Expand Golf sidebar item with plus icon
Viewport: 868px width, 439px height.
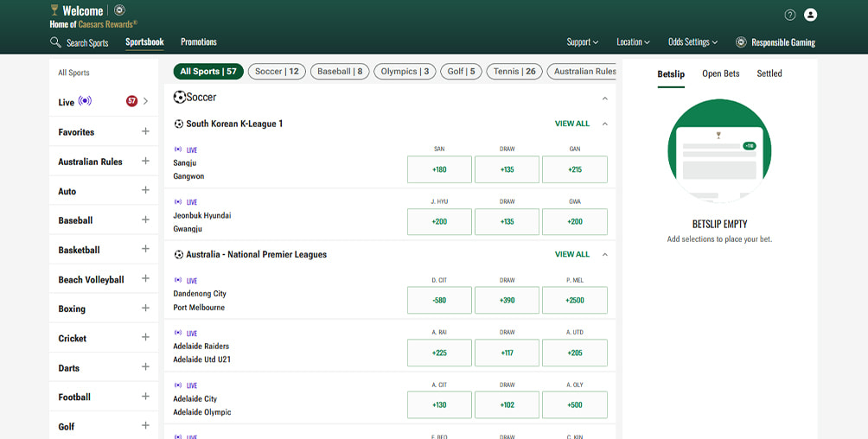coord(145,426)
